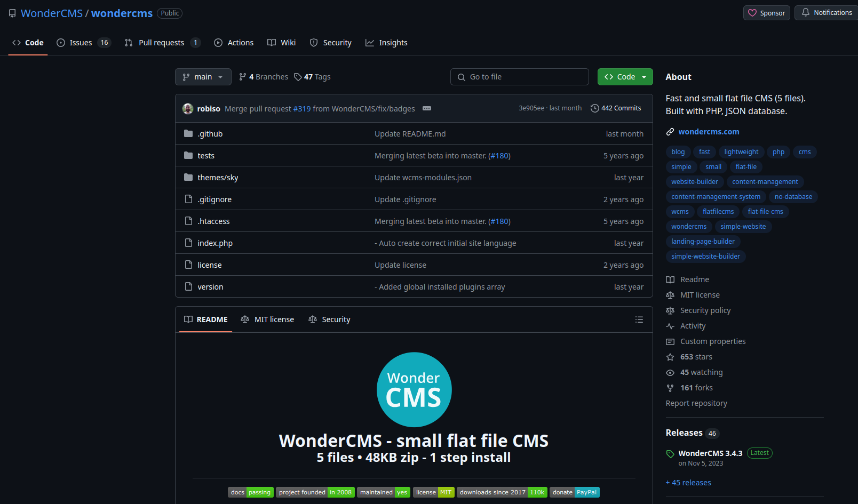
Task: View repository Activity
Action: tap(686, 326)
